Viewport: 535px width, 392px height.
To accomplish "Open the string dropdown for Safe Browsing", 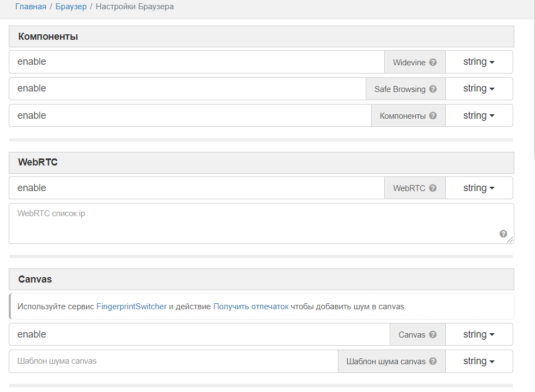I will coord(478,89).
